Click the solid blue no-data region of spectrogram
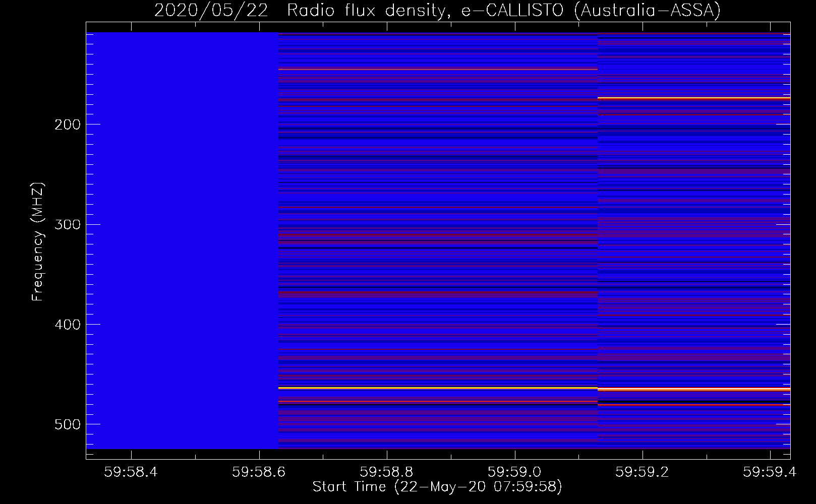Viewport: 816px width, 504px height. click(x=182, y=240)
